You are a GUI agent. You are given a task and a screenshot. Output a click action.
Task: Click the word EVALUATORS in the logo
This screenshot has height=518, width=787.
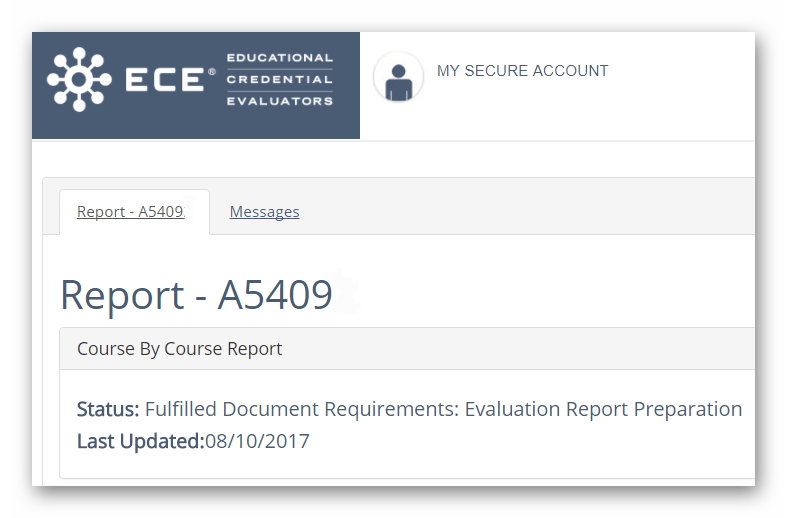pyautogui.click(x=280, y=101)
